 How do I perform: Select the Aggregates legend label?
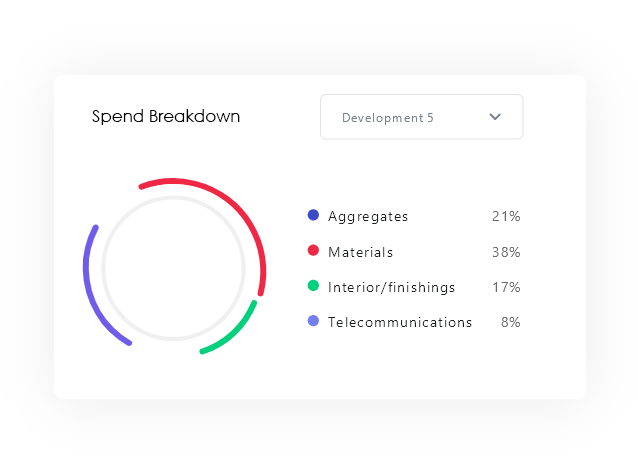[x=368, y=216]
